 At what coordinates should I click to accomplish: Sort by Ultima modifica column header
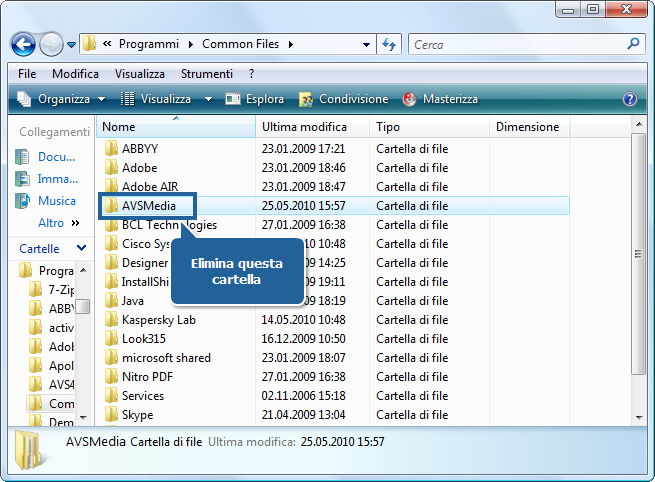coord(312,127)
